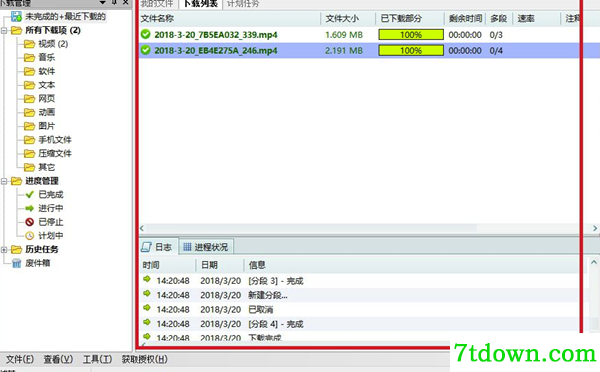Open the 查看(V) menu

point(58,359)
